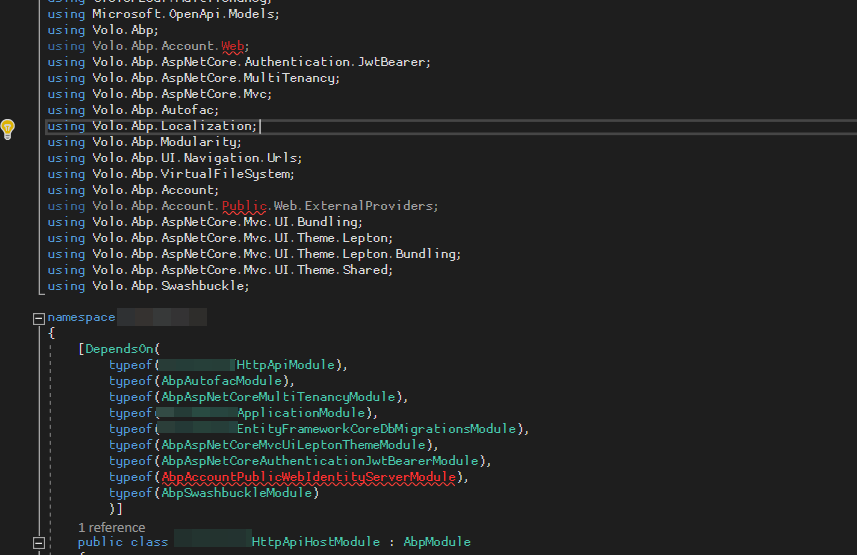The width and height of the screenshot is (857, 555).
Task: Click the 'using Microsoft.OpenApi.Models' line
Action: tap(164, 14)
